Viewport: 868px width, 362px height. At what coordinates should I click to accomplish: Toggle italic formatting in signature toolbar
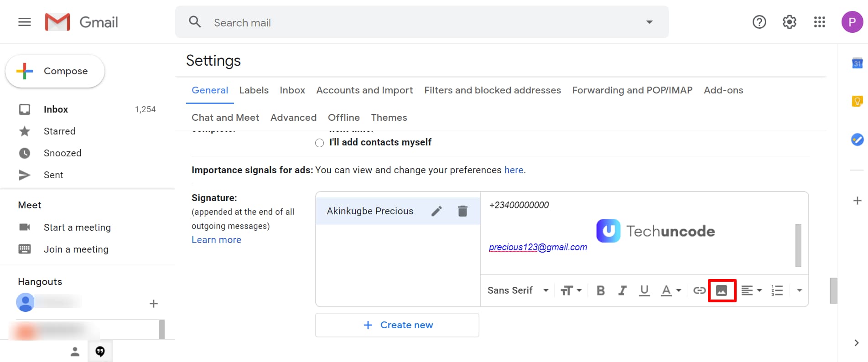[x=622, y=290]
